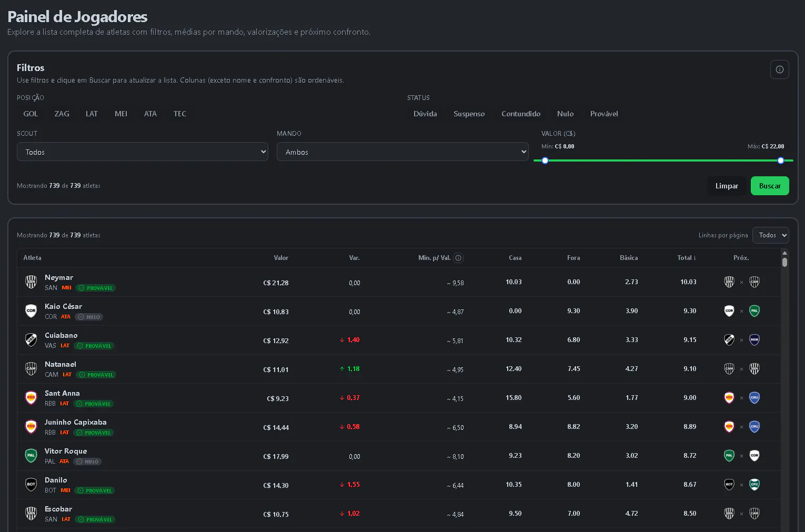Image resolution: width=805 pixels, height=532 pixels.
Task: Click the info icon beside Min. p/ Val.
Action: pyautogui.click(x=458, y=258)
